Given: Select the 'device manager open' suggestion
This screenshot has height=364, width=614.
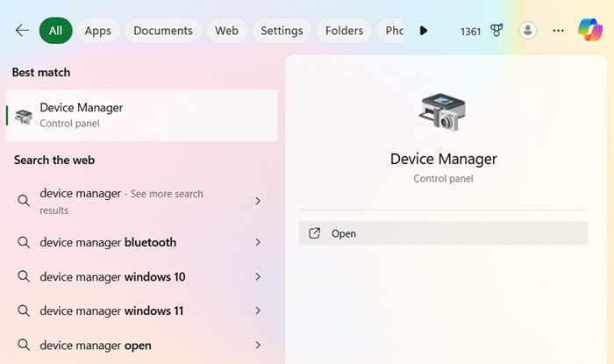Looking at the screenshot, I should pos(142,346).
